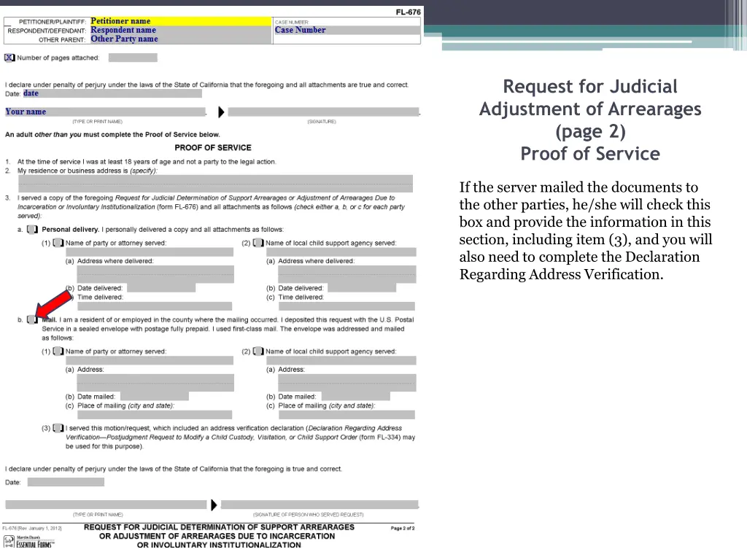The height and width of the screenshot is (560, 747).
Task: Click party name field under Mail (1)
Action: coord(150,360)
